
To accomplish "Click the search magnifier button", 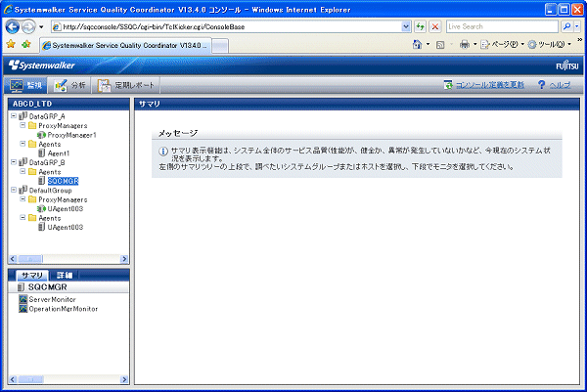I will [x=566, y=26].
